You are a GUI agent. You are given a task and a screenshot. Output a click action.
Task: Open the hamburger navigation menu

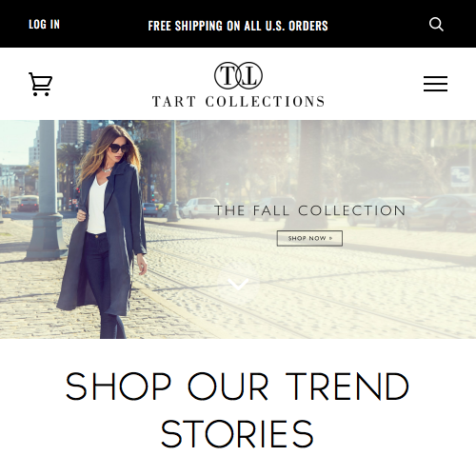coord(435,84)
